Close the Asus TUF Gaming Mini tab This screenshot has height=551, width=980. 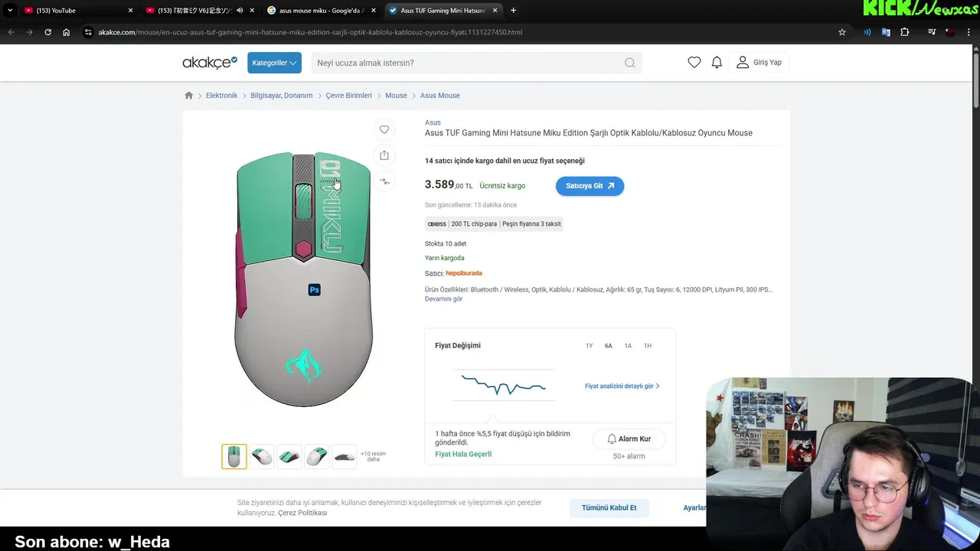point(495,11)
